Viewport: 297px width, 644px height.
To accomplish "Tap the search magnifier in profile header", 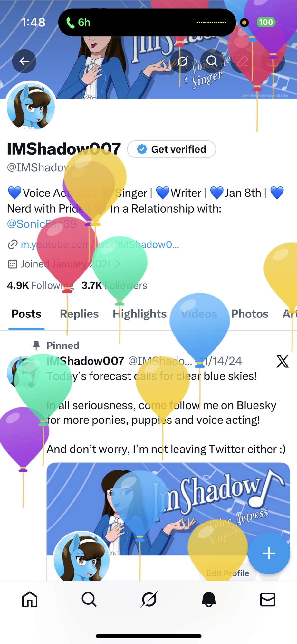I will tap(212, 61).
